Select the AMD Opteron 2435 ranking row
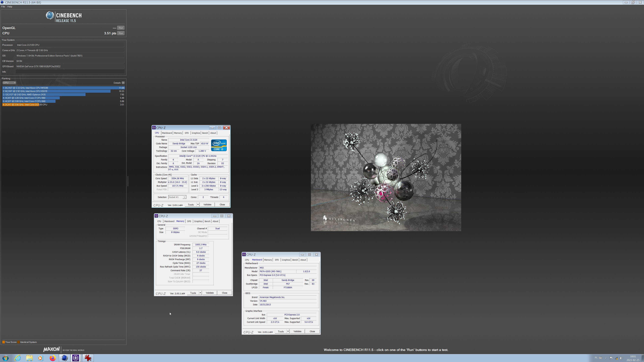Image resolution: width=644 pixels, height=362 pixels. 64,94
